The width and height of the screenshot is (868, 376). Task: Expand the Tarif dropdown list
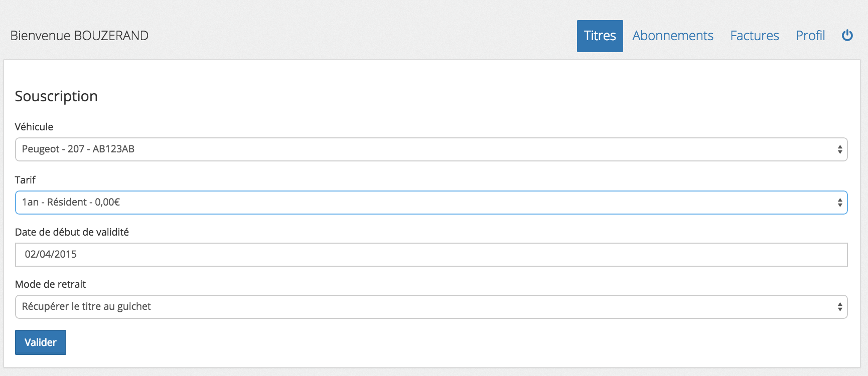(x=431, y=203)
